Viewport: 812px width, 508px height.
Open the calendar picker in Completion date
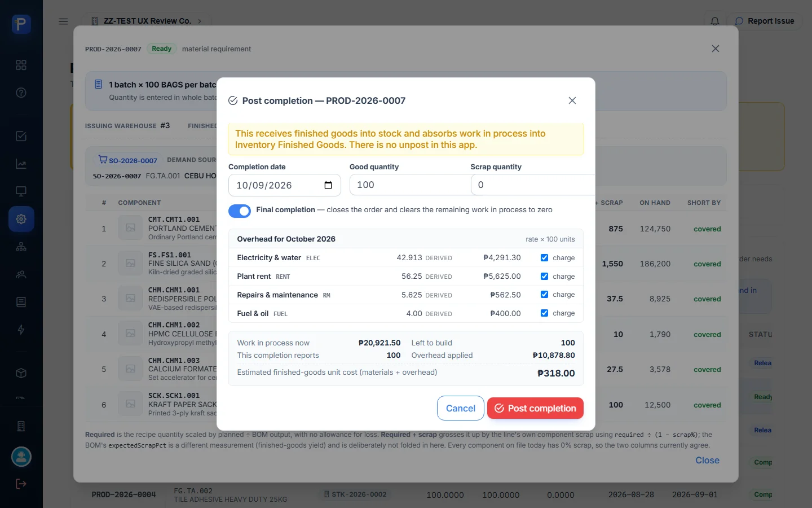328,185
